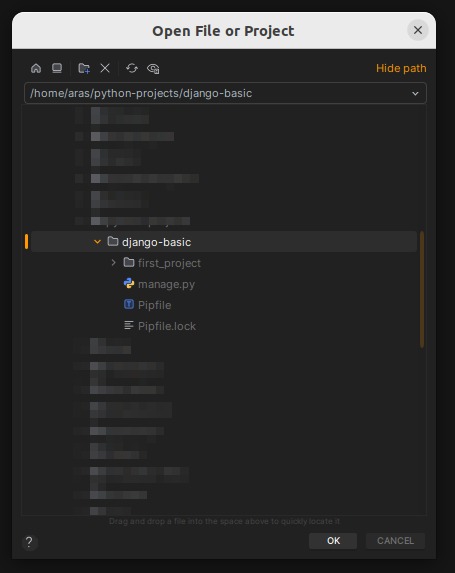Select the Pipfile.lock entry

(x=167, y=326)
